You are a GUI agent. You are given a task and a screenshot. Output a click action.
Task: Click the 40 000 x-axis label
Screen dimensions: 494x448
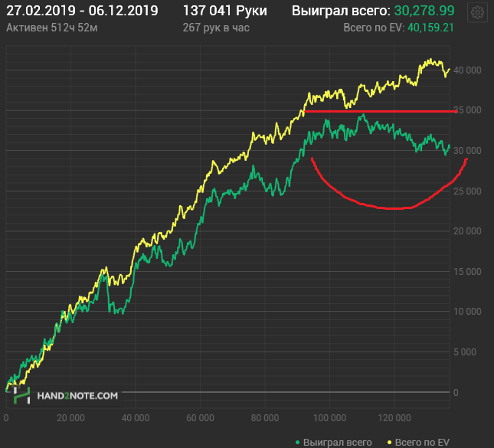[136, 418]
